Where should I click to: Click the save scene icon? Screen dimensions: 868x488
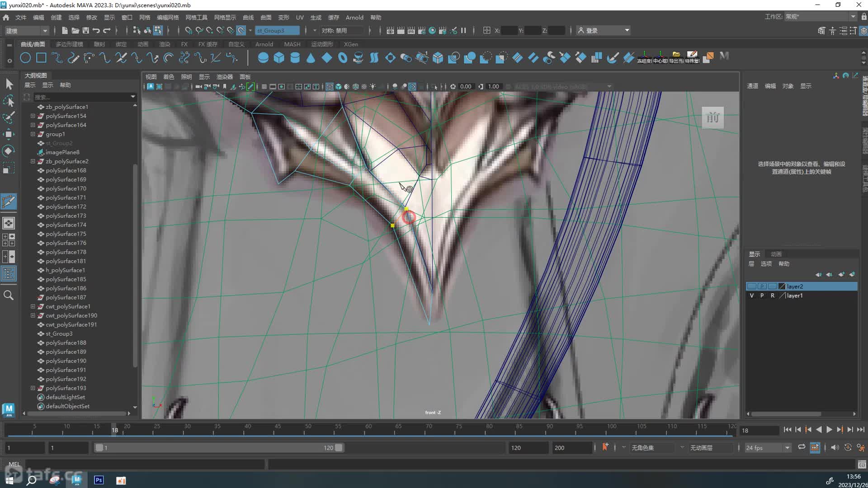coord(85,30)
